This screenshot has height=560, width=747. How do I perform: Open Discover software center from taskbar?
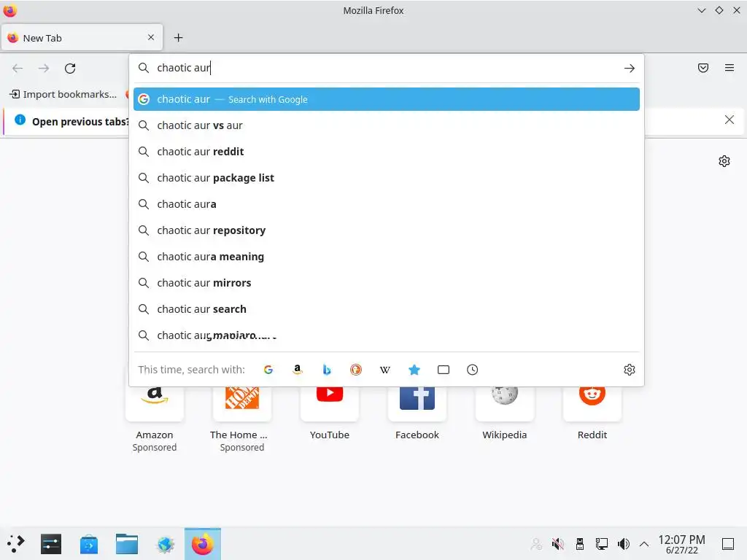point(89,544)
